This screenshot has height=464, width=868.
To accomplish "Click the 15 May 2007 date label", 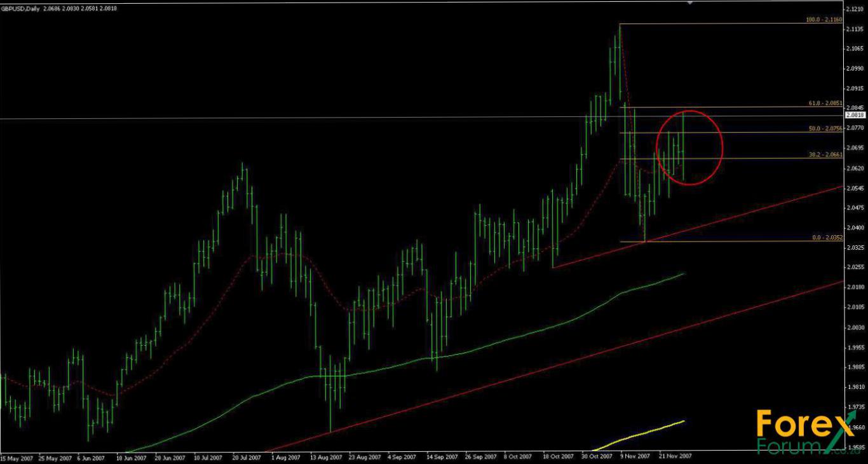I will tap(17, 456).
